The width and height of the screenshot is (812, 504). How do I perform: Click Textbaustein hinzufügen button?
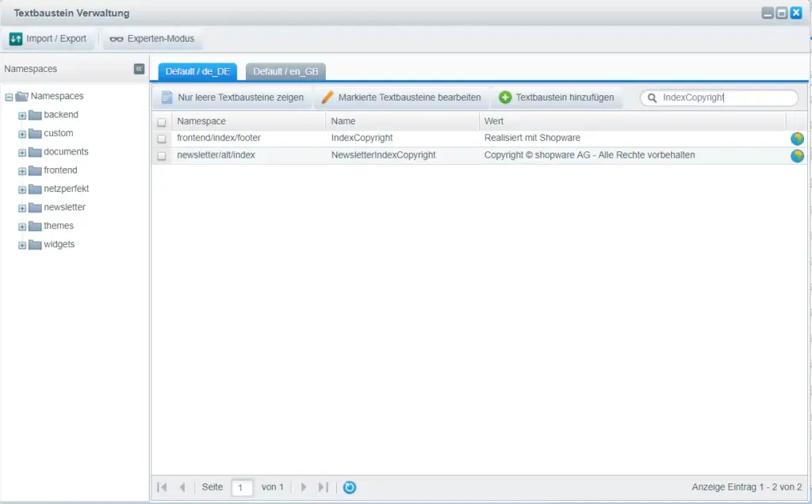556,97
